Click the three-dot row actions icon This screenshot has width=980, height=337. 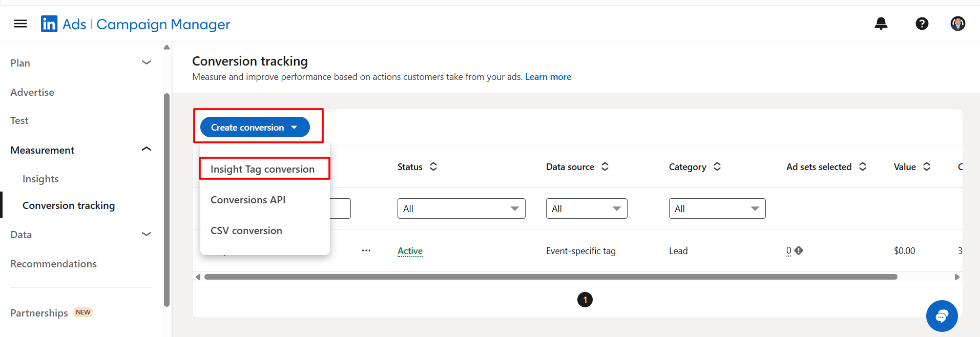pos(366,250)
